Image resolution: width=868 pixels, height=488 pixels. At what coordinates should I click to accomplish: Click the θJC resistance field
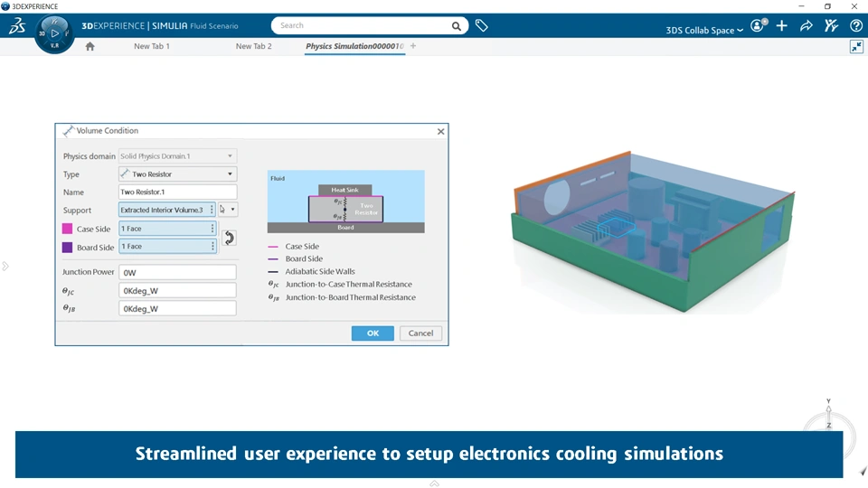[x=178, y=290]
